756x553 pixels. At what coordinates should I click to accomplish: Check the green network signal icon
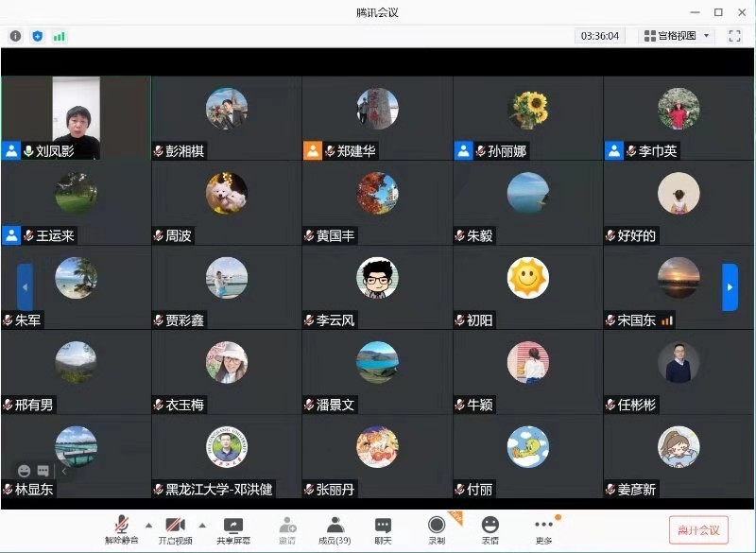pos(60,36)
